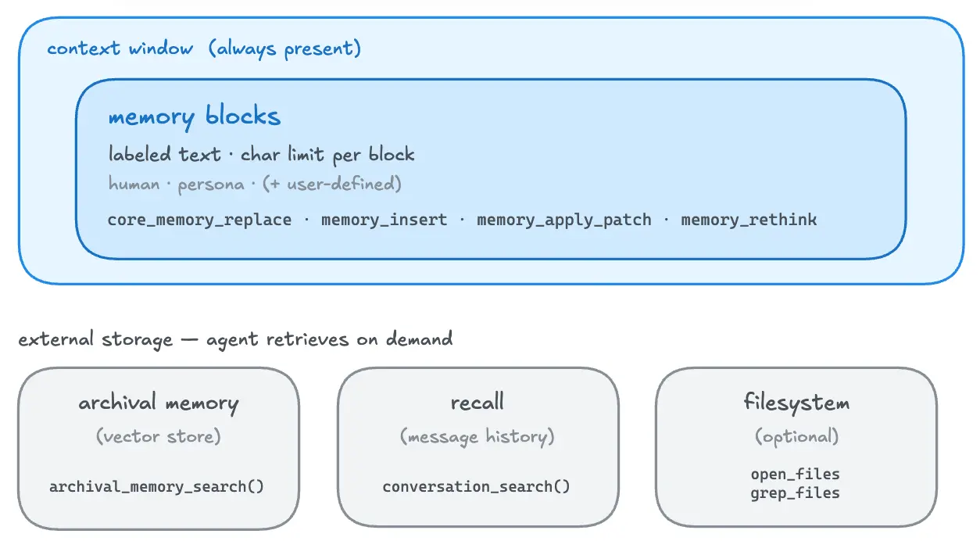Screen dimensions: 980x541
Task: Click the message history subtitle
Action: click(477, 436)
